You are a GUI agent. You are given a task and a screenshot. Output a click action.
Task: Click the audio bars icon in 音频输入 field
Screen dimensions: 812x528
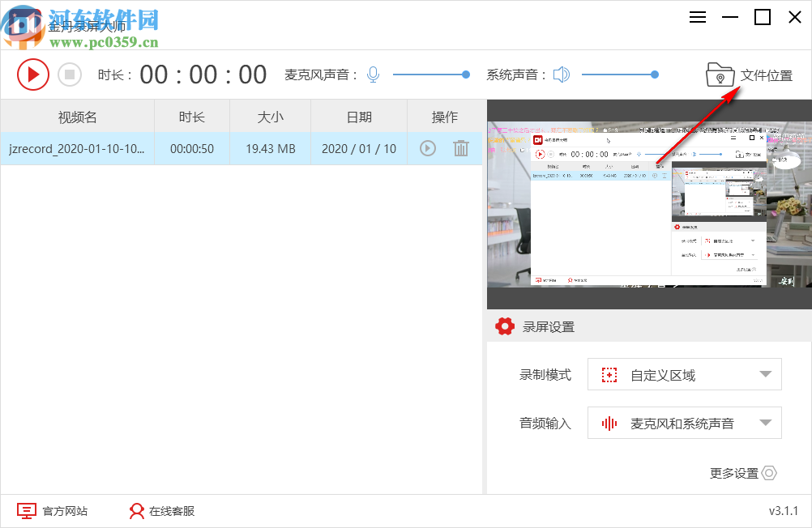608,423
